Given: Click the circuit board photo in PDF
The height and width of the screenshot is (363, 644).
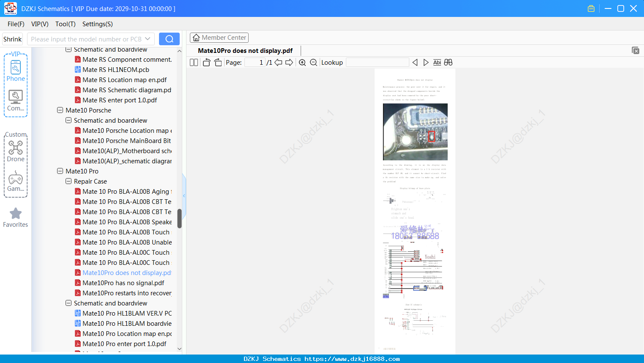Looking at the screenshot, I should [x=415, y=132].
